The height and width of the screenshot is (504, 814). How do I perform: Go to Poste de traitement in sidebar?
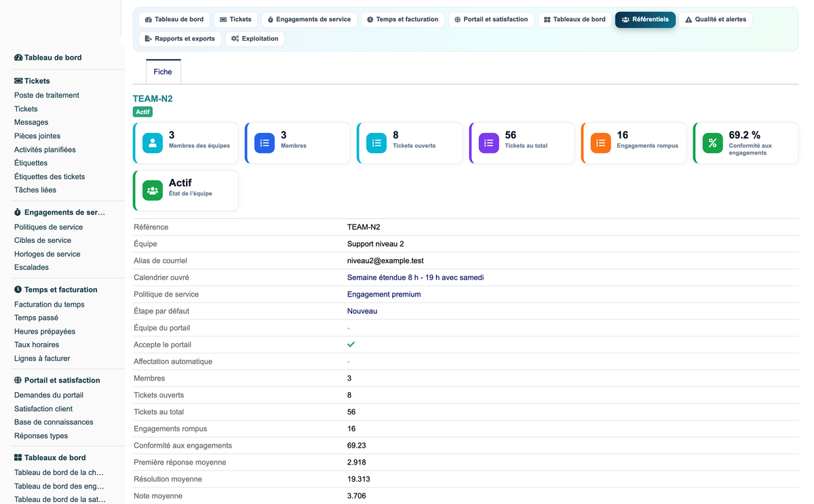tap(47, 96)
